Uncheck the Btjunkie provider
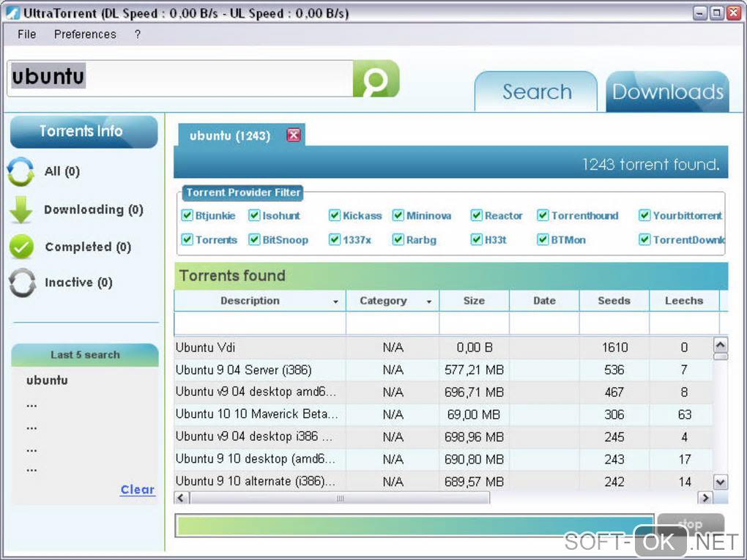Screen dimensions: 747x560 pos(187,215)
